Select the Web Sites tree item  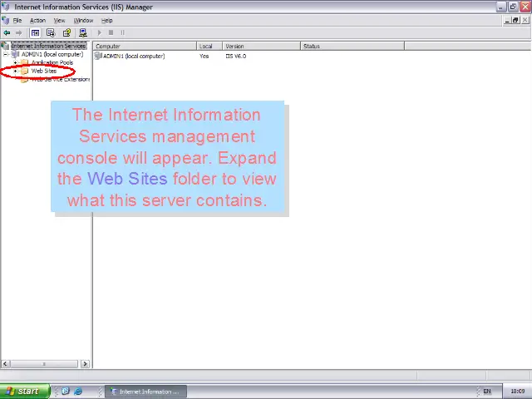click(44, 71)
